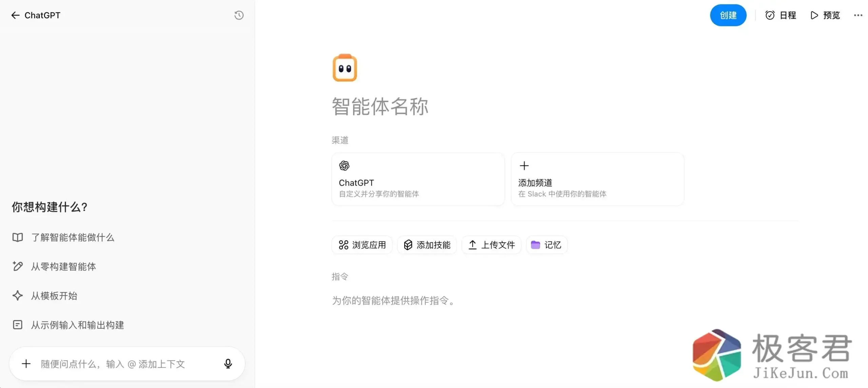点击历史记录图标
The height and width of the screenshot is (388, 868).
tap(239, 15)
